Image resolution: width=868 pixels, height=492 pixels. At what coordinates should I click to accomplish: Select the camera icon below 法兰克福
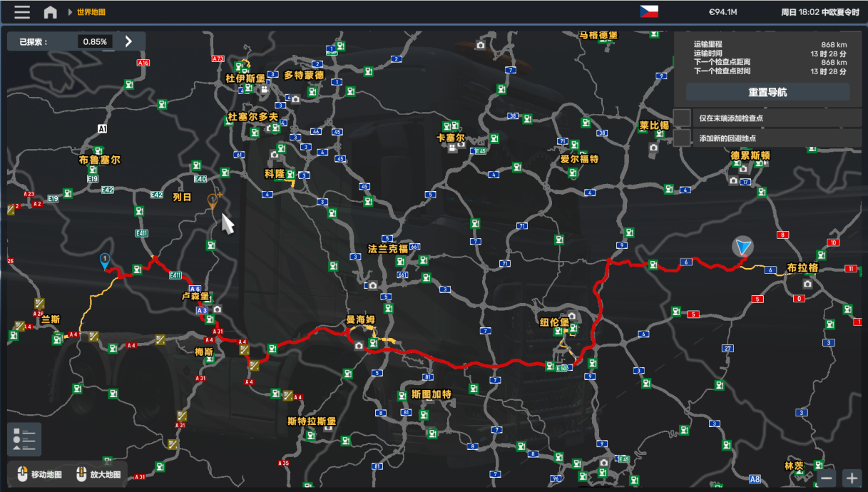point(372,285)
